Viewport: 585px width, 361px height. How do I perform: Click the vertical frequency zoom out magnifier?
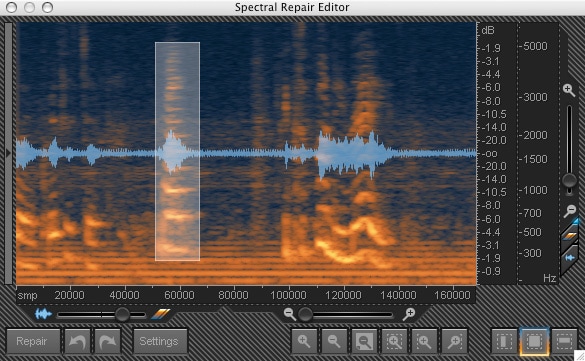(x=570, y=210)
